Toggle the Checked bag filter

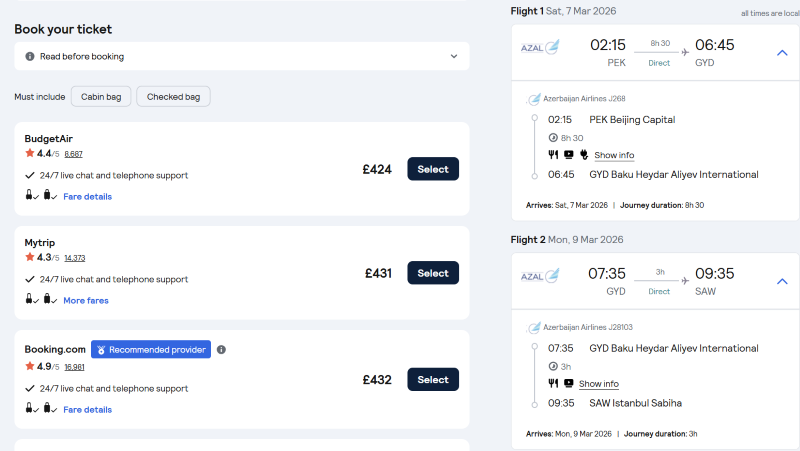[173, 96]
